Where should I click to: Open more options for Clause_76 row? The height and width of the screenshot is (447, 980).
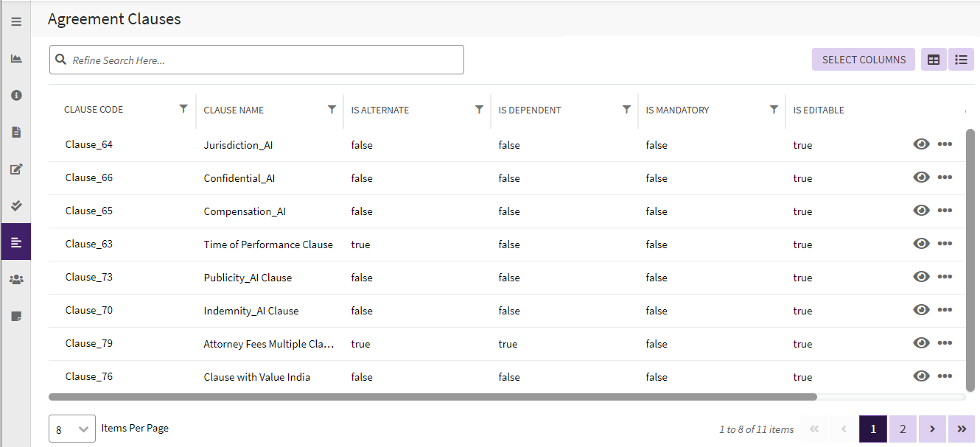click(945, 376)
